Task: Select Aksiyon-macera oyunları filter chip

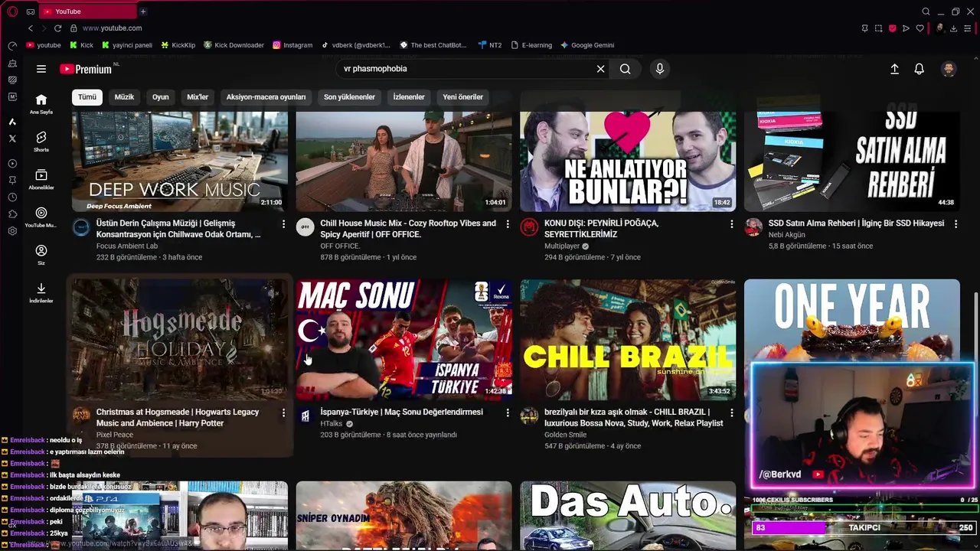Action: click(x=266, y=97)
